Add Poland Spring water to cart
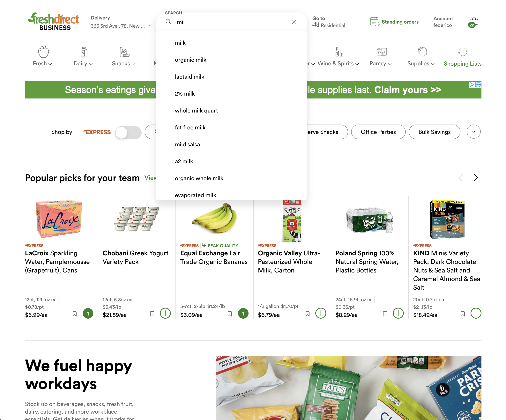The width and height of the screenshot is (506, 420). click(x=398, y=313)
